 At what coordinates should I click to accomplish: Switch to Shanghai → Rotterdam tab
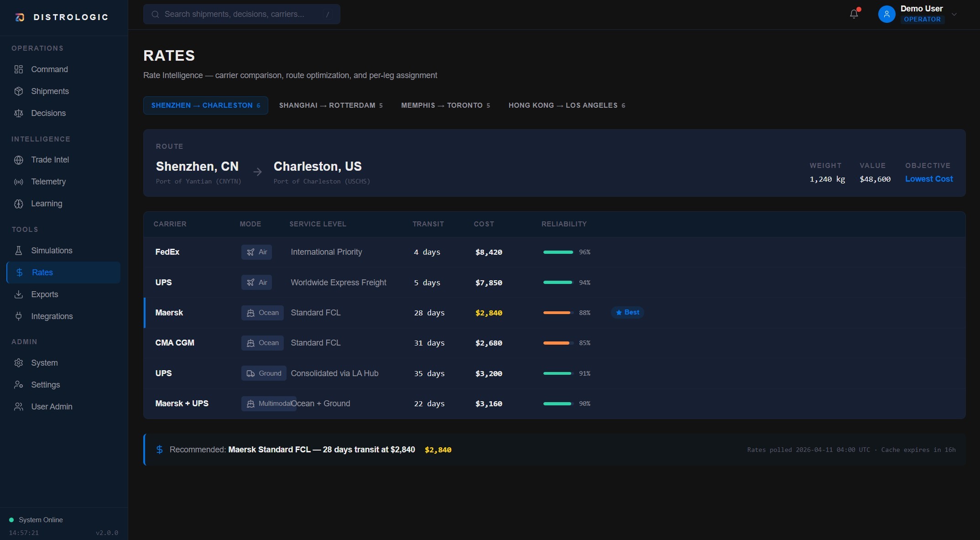(331, 105)
